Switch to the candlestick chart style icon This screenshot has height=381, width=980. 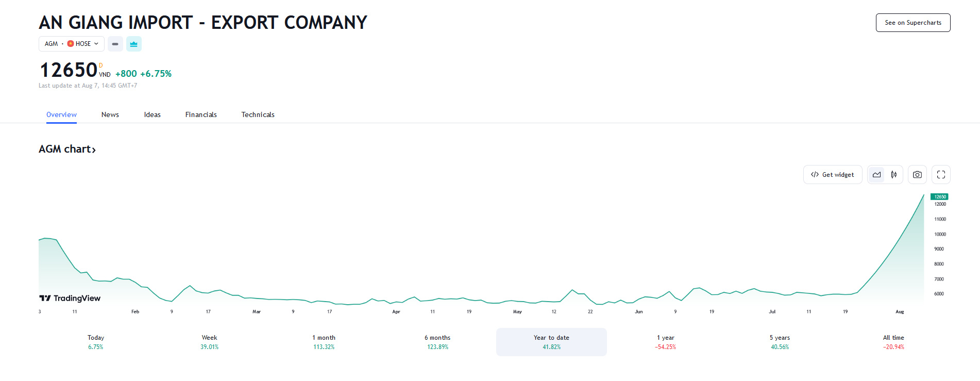[894, 175]
